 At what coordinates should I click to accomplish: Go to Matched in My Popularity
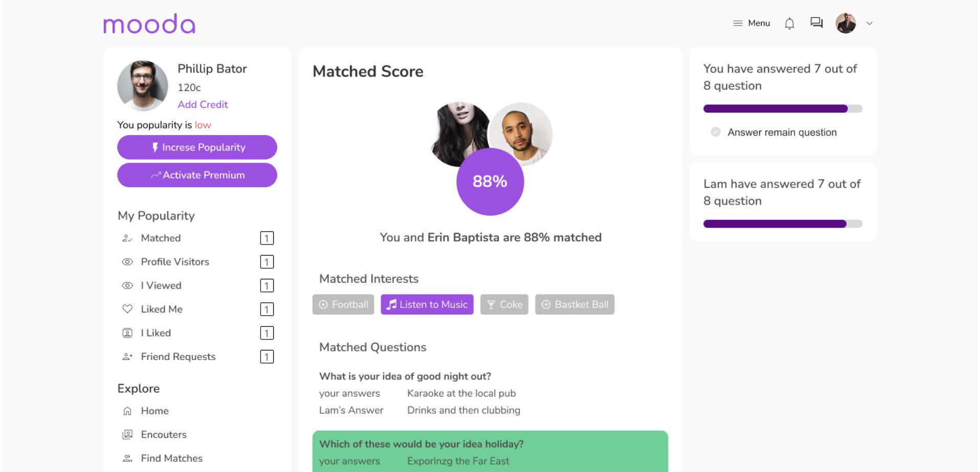[161, 238]
